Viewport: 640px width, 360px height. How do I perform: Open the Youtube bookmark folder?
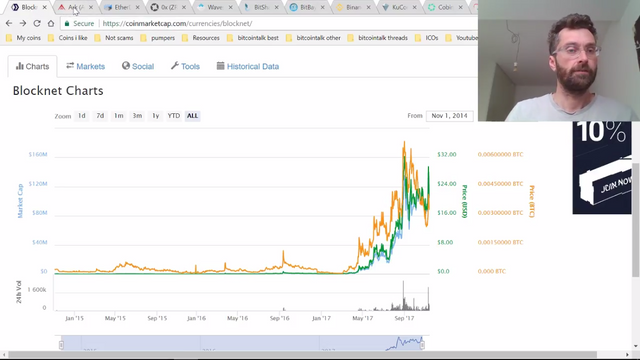(x=461, y=38)
